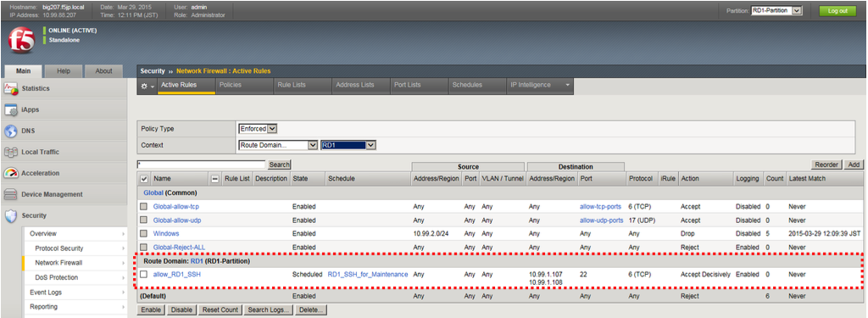Open the Windows rule link
Viewport: 868px width, 318px height.
pyautogui.click(x=166, y=234)
